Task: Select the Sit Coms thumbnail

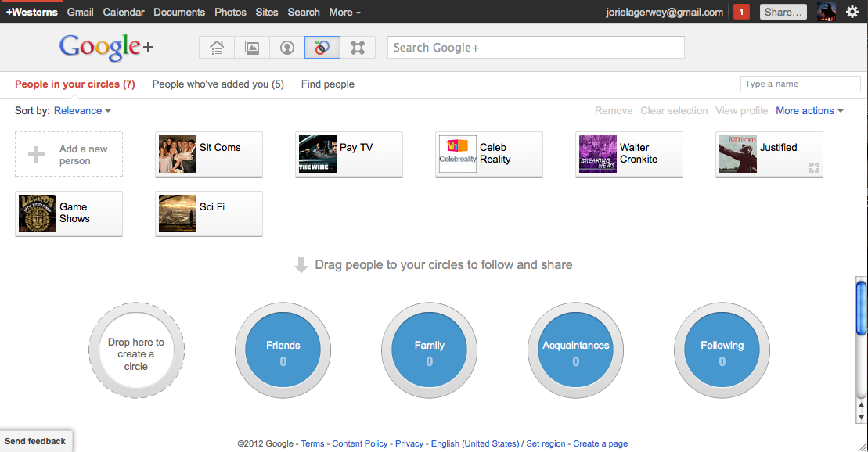Action: pyautogui.click(x=178, y=154)
